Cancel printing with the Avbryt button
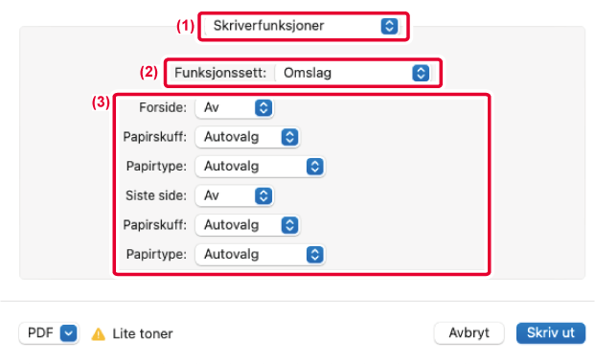 pos(469,333)
